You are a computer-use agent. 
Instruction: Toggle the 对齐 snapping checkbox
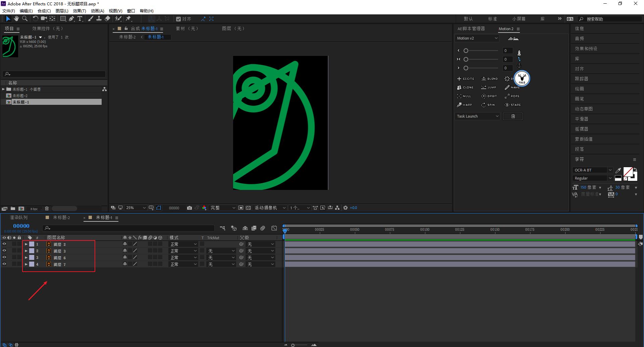178,19
